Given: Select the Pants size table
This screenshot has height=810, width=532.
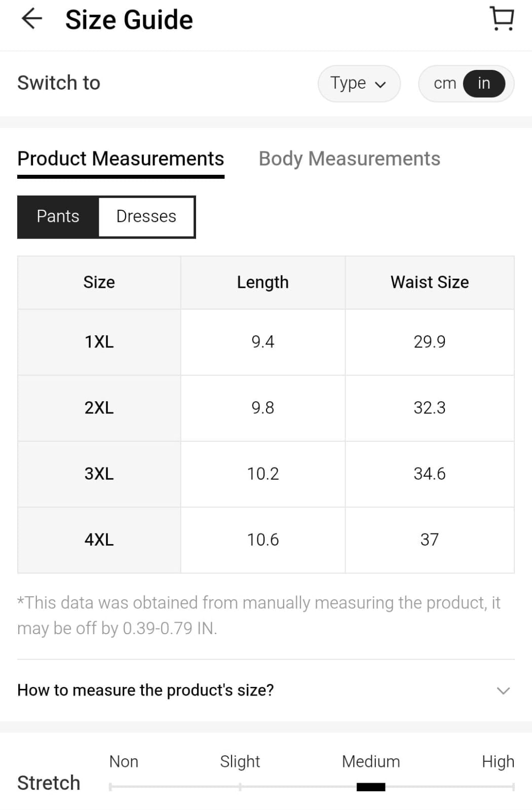Looking at the screenshot, I should click(x=58, y=216).
